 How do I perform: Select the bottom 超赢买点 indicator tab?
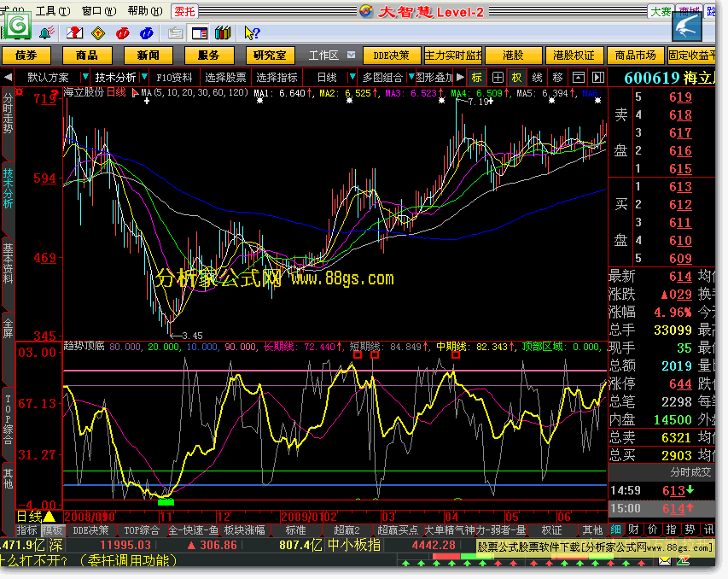398,530
